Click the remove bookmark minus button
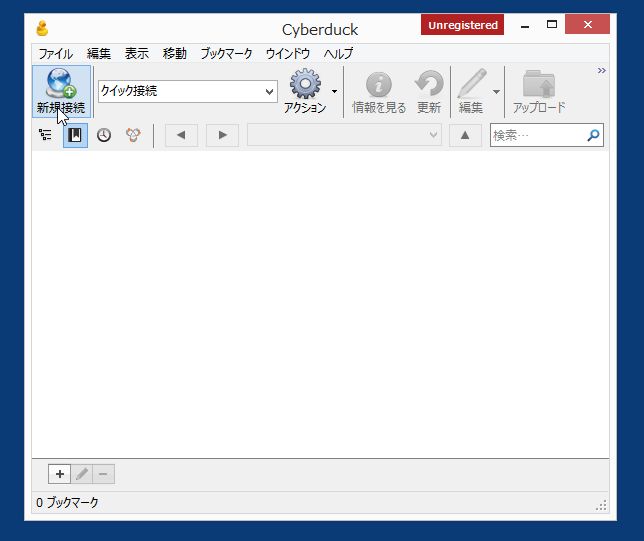 pyautogui.click(x=103, y=474)
